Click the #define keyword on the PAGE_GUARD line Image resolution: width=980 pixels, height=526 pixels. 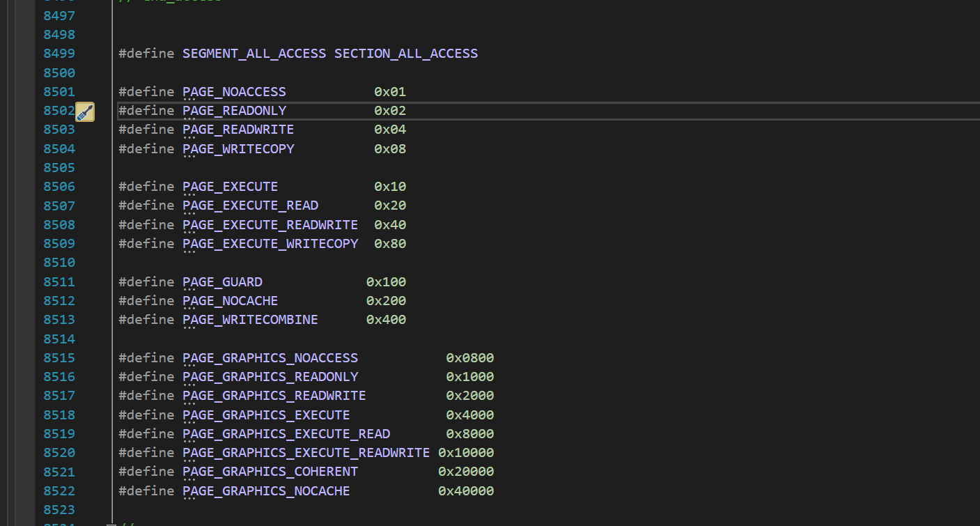click(x=146, y=282)
